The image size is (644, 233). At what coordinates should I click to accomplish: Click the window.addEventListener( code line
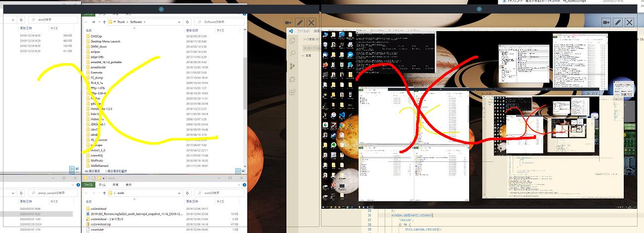pyautogui.click(x=412, y=216)
